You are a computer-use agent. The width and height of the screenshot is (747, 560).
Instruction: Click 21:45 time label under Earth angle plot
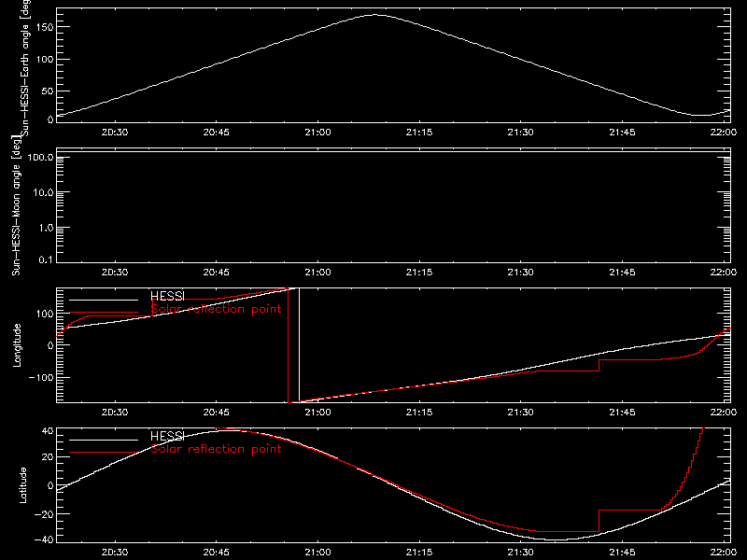pos(622,133)
